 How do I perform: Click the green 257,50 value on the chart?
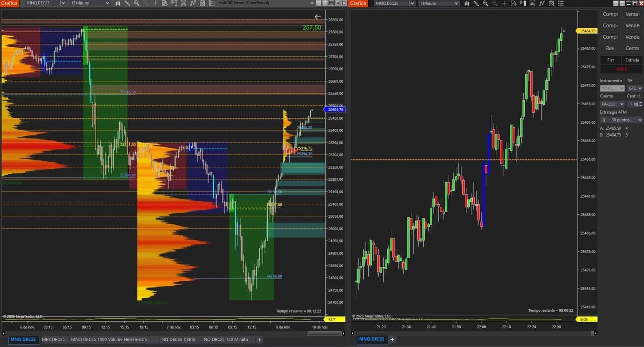pos(312,27)
